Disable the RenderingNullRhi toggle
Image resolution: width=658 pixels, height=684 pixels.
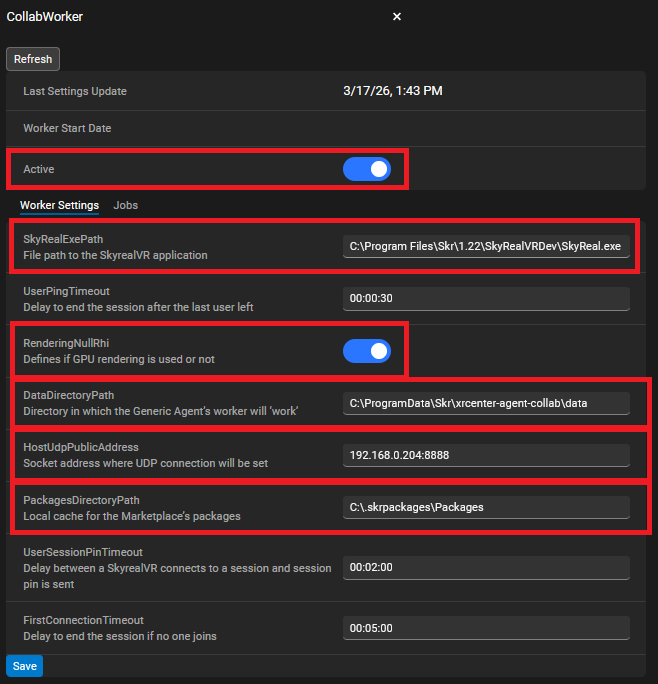click(366, 351)
